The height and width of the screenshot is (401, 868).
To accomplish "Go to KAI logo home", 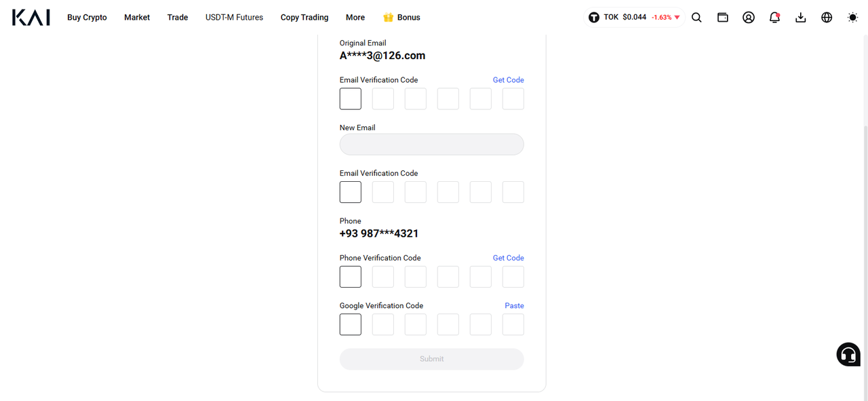I will (31, 18).
